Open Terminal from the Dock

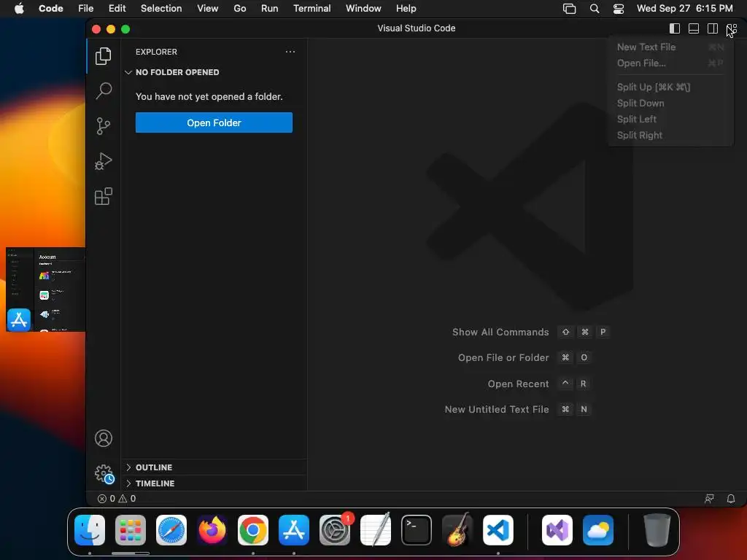point(417,530)
